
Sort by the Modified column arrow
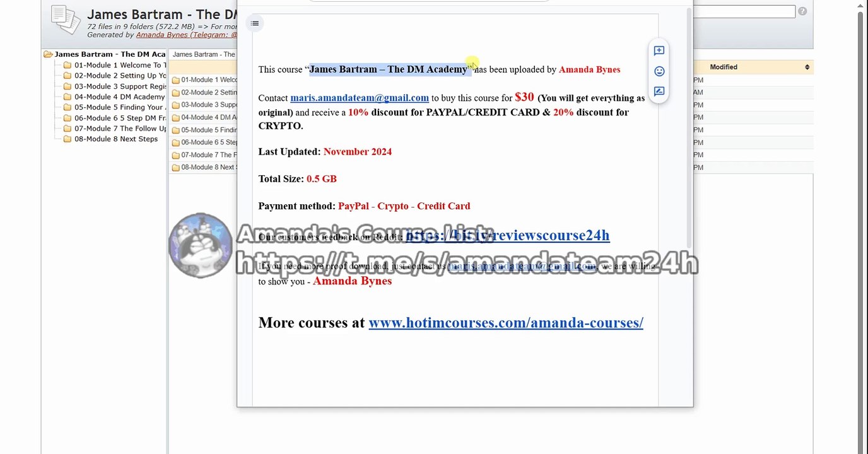(807, 67)
